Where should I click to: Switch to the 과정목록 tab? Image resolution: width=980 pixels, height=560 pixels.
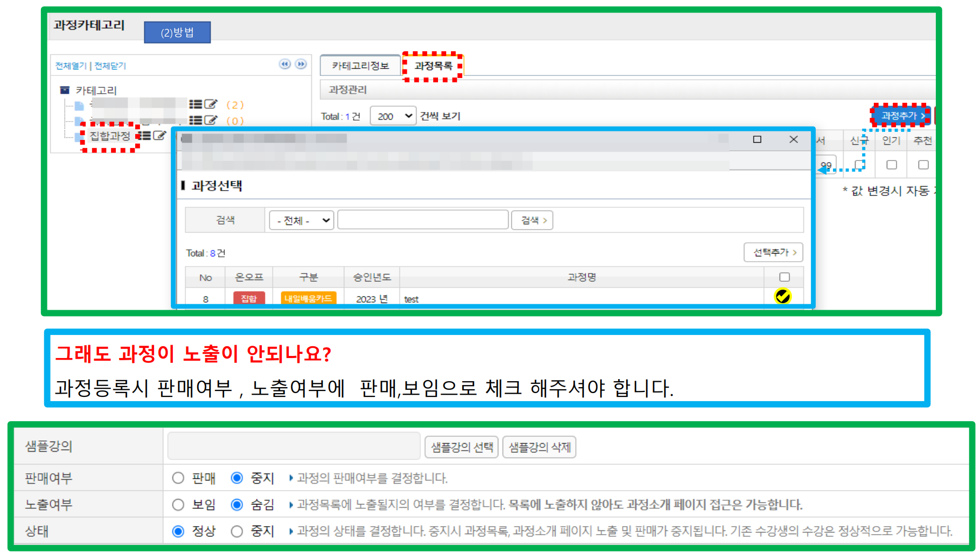(x=433, y=66)
